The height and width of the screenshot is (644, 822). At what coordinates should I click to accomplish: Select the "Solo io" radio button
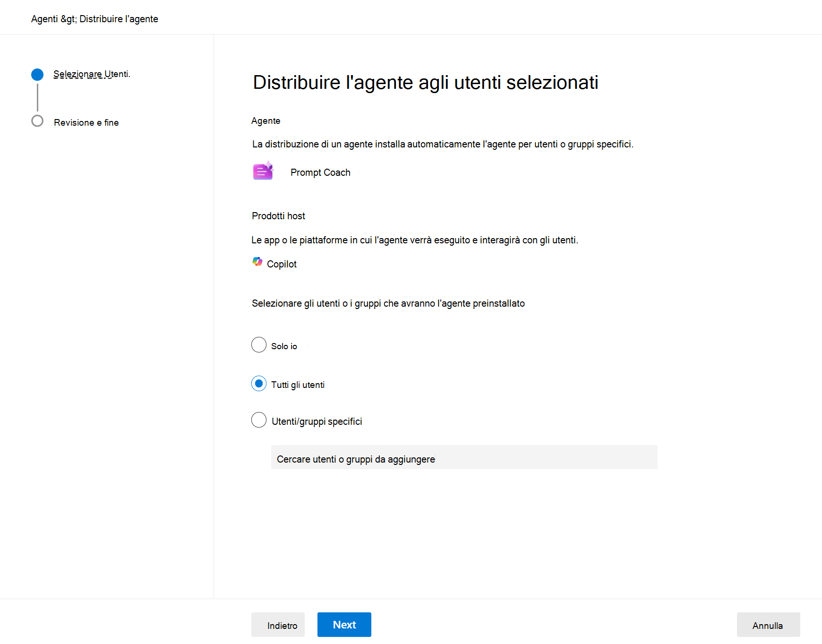pyautogui.click(x=259, y=345)
